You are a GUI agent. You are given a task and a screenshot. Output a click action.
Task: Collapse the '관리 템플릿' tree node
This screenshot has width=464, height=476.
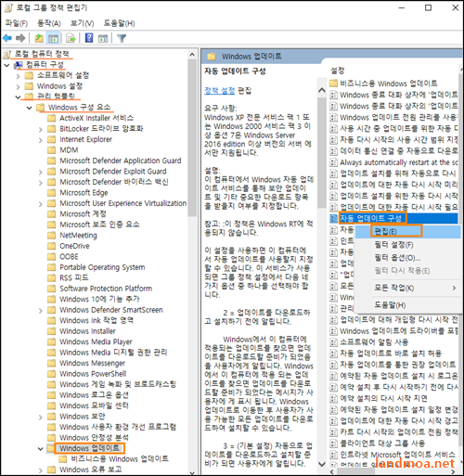click(18, 96)
